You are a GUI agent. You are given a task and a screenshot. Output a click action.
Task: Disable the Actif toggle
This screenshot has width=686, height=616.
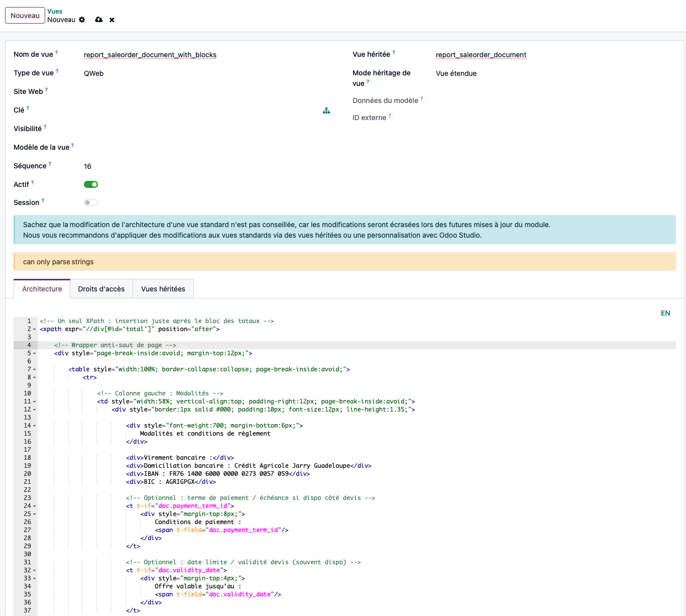coord(91,184)
